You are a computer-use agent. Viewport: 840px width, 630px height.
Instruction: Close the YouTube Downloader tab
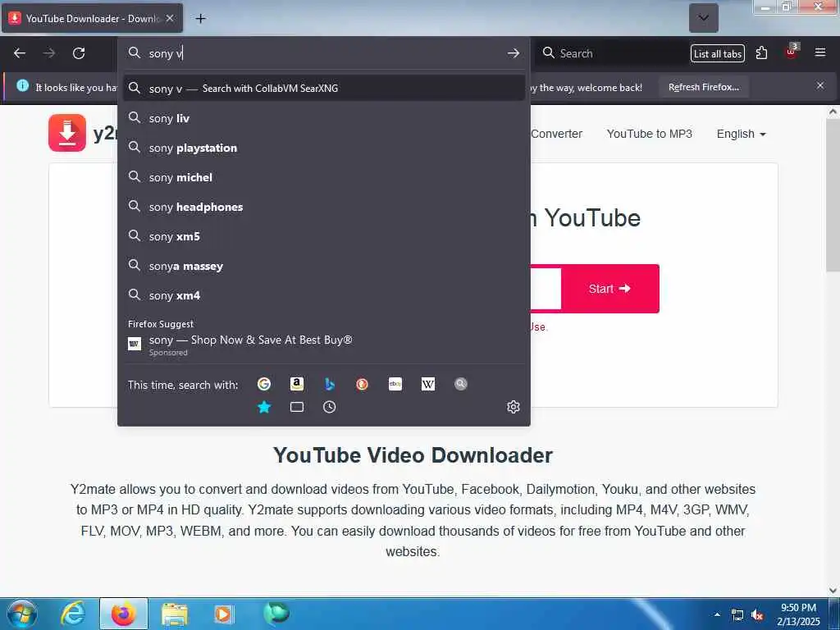pyautogui.click(x=169, y=18)
